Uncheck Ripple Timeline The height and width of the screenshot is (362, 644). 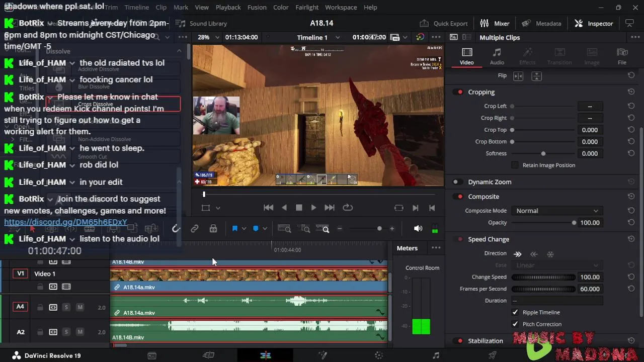515,312
